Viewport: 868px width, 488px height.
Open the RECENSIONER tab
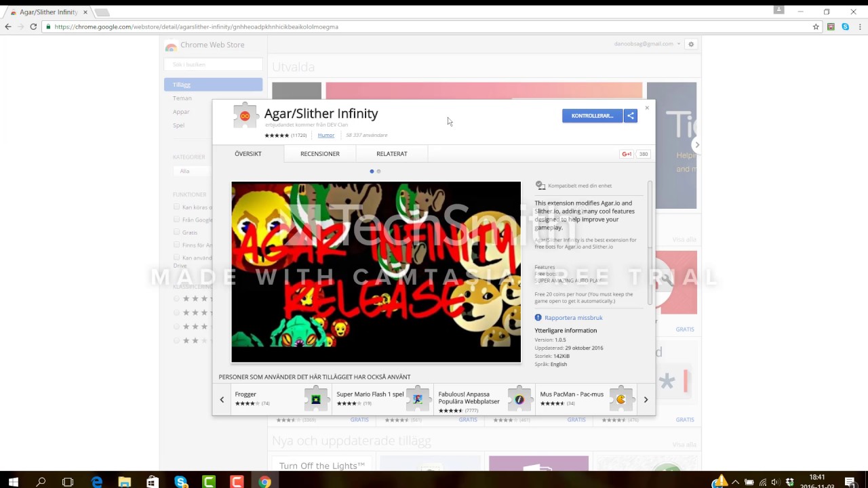point(320,154)
